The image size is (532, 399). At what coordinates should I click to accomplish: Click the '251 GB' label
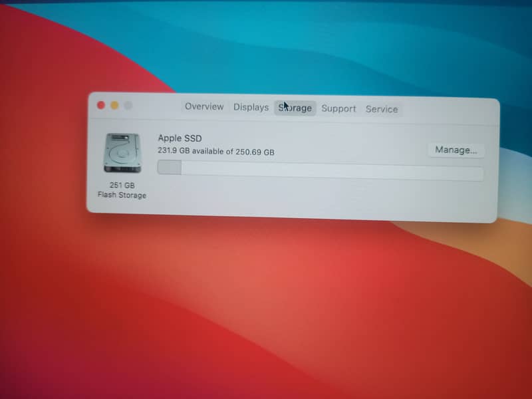pyautogui.click(x=122, y=186)
